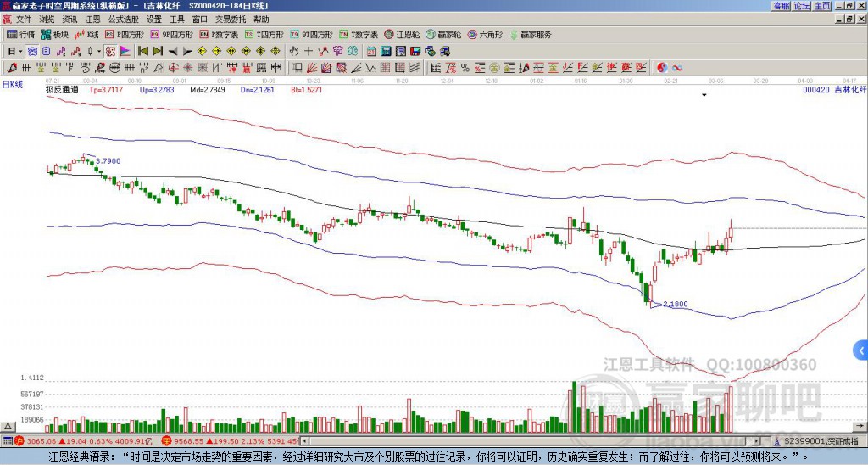
Task: Open the T四方形 tool
Action: point(264,34)
